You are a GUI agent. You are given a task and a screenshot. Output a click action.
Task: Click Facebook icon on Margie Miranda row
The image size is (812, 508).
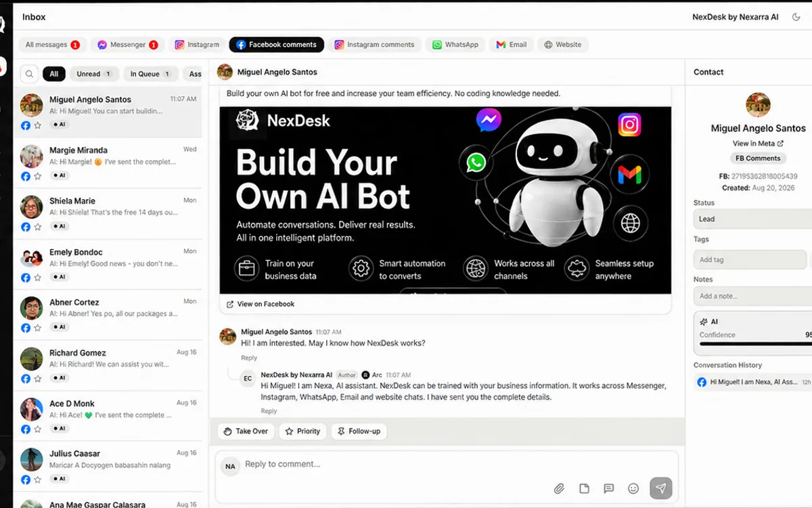pos(26,176)
